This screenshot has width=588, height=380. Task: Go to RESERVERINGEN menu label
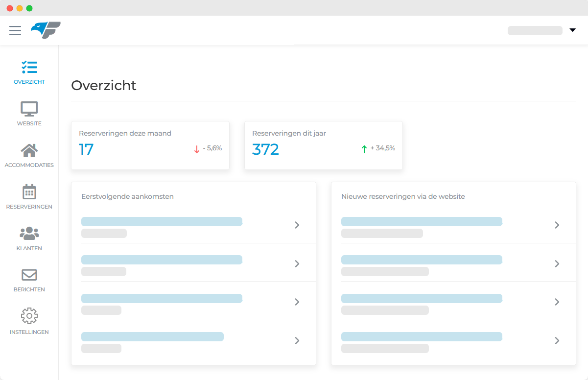point(29,207)
